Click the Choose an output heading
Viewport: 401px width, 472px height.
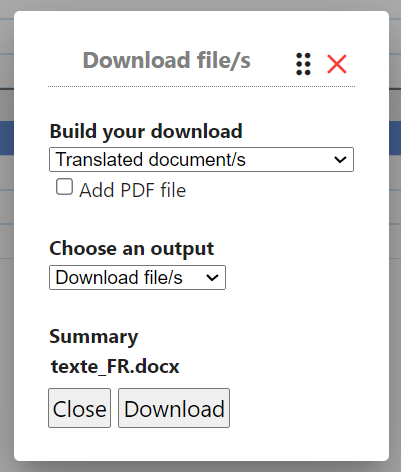click(x=132, y=249)
